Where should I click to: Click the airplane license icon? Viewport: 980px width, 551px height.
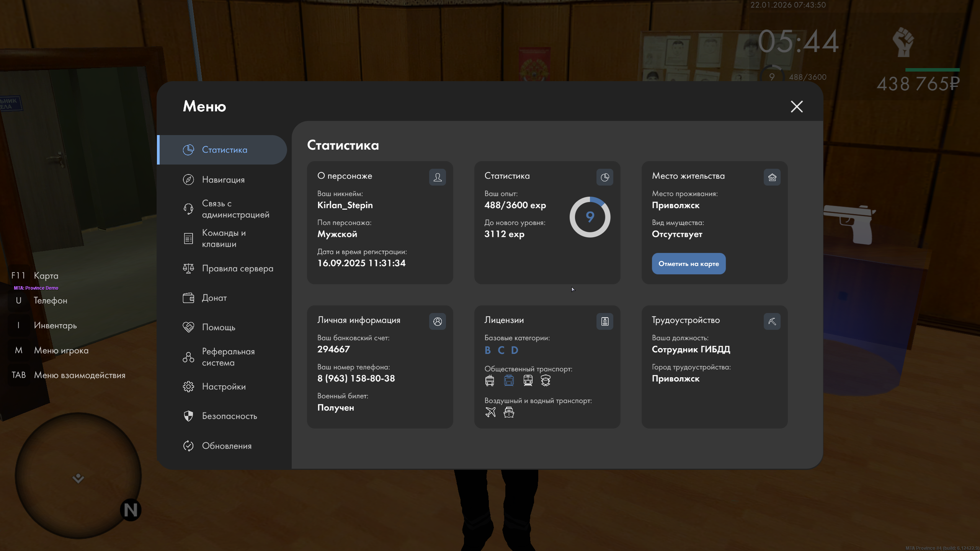coord(490,412)
